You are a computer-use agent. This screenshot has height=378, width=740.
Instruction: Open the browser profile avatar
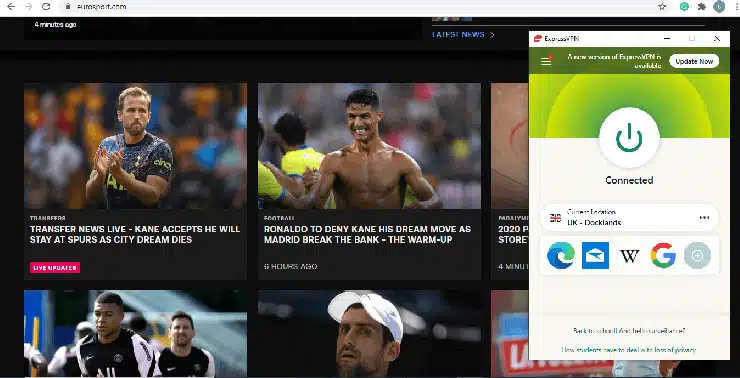coord(719,7)
